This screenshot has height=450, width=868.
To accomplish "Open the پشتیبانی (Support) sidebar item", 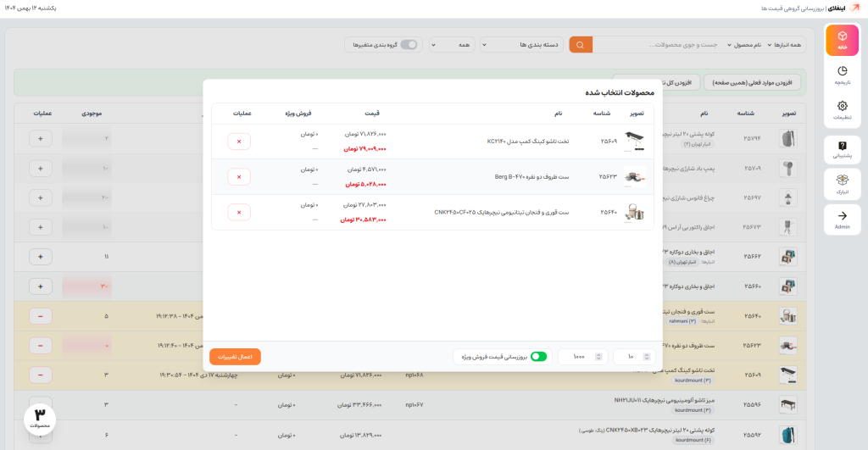I will pos(842,149).
